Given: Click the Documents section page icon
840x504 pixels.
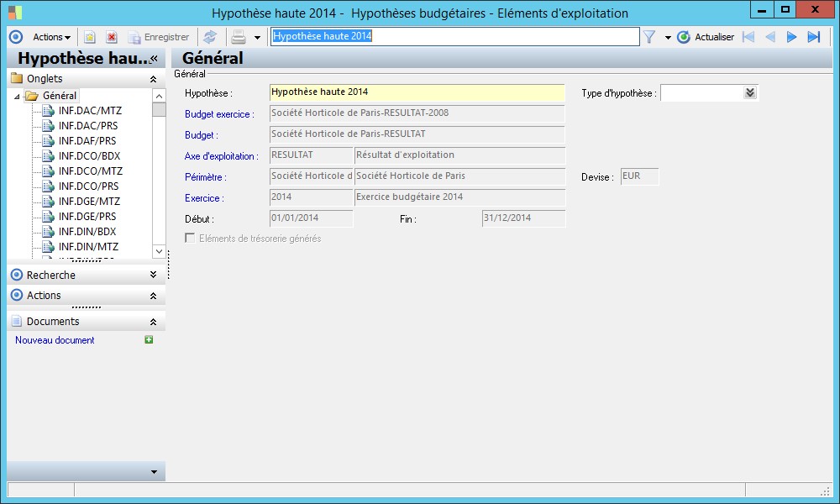Looking at the screenshot, I should (17, 322).
